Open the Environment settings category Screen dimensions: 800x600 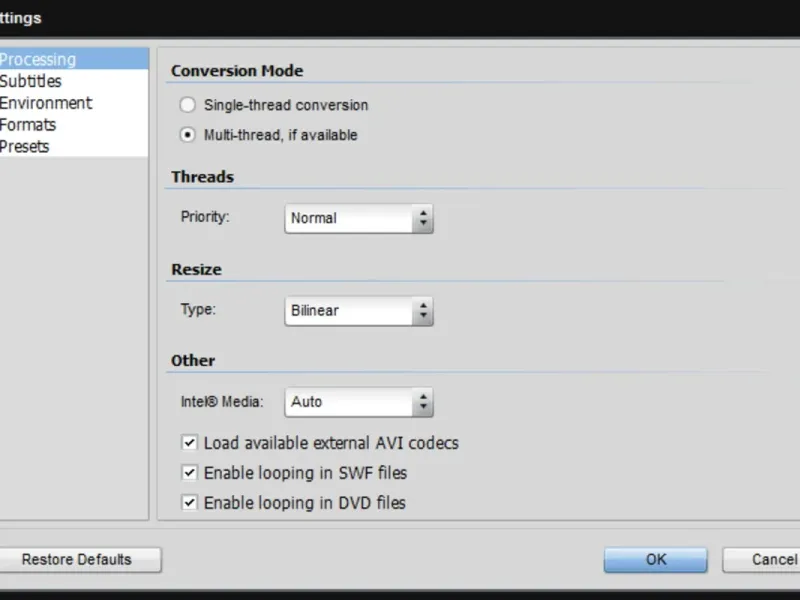click(46, 103)
